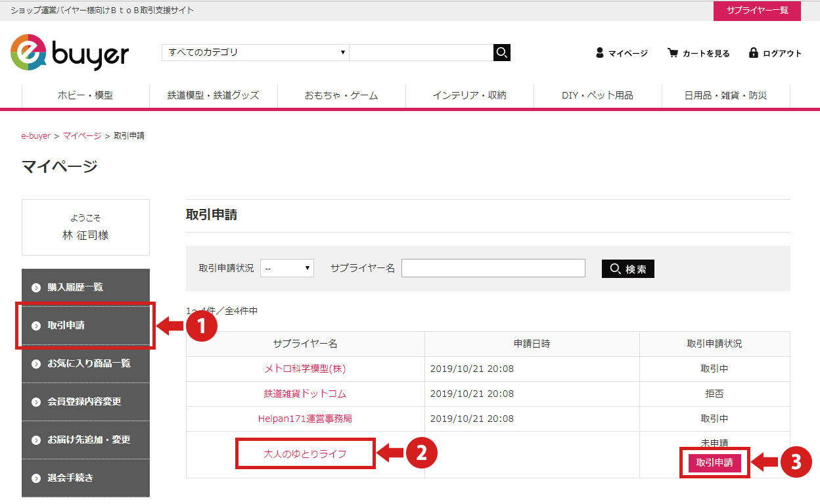
Task: Click the e-buyer logo
Action: (70, 53)
